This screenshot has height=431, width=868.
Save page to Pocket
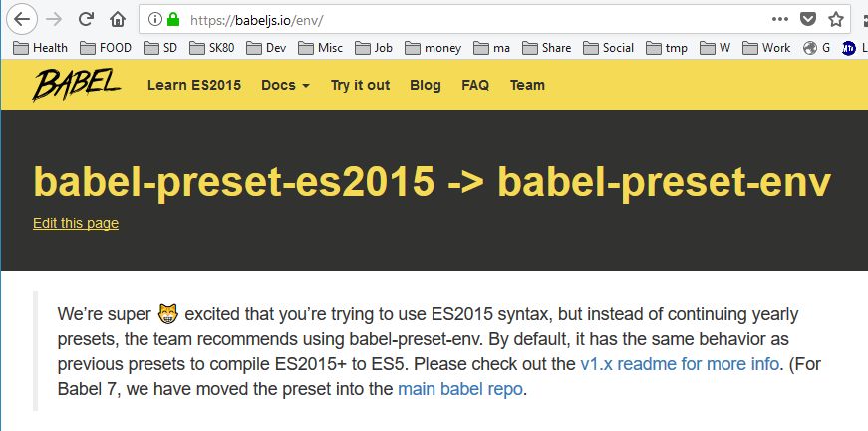809,19
